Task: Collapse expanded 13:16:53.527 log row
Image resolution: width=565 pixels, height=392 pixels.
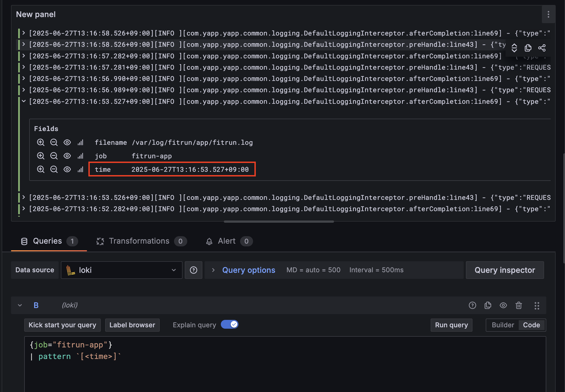Action: [x=24, y=101]
